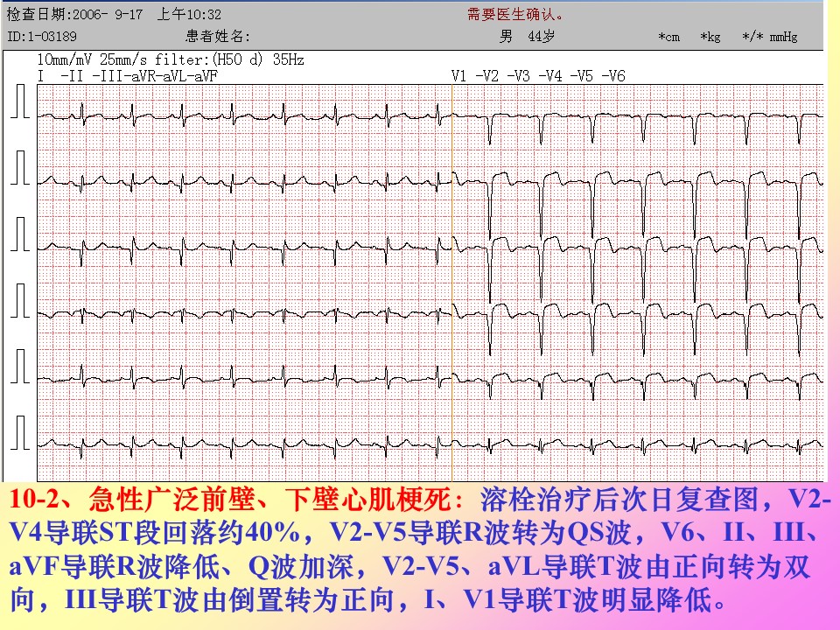Click the time text 上午10:32

(189, 15)
